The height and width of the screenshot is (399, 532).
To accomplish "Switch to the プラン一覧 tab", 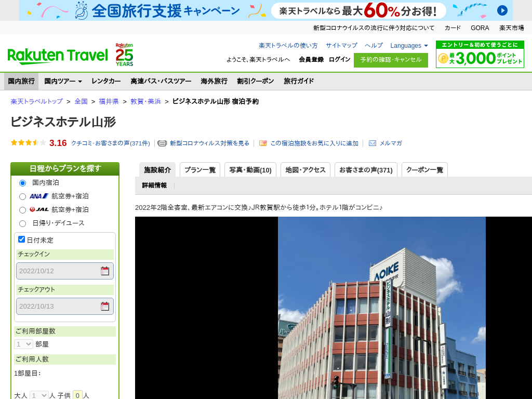I will point(200,170).
